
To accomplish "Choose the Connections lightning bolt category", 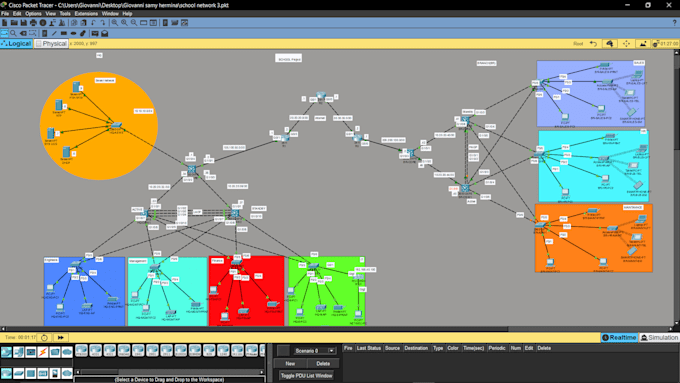I will pos(42,352).
